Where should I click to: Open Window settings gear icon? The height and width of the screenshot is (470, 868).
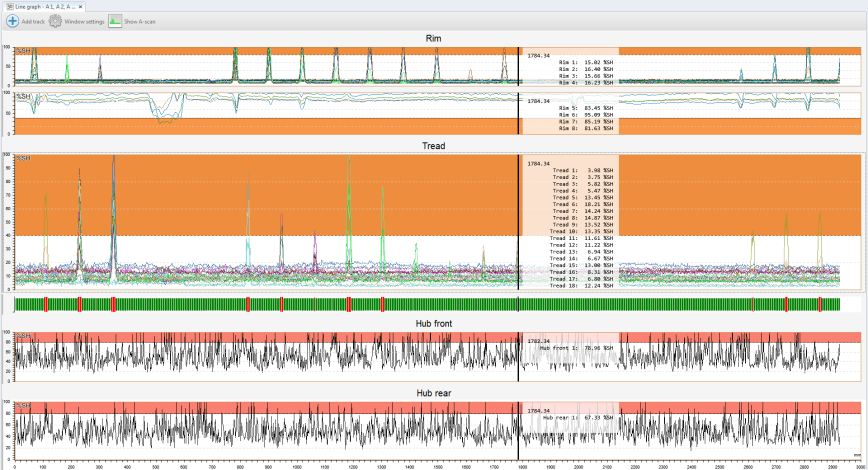click(x=55, y=21)
